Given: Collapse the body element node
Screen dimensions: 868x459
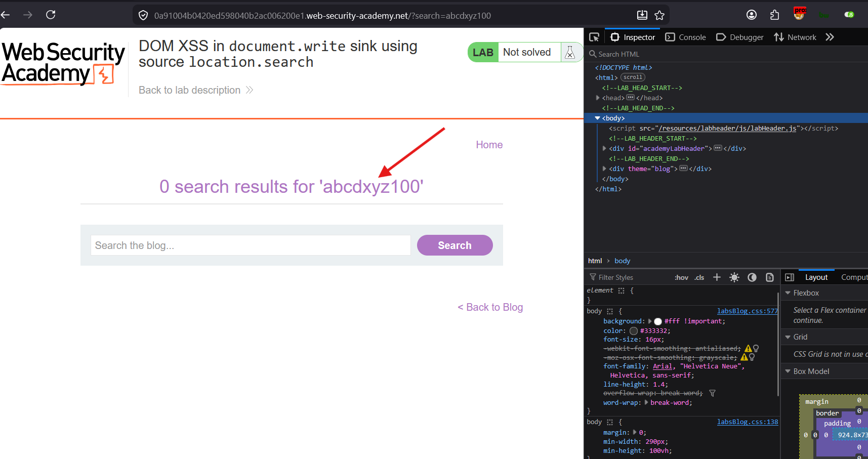Looking at the screenshot, I should click(597, 118).
